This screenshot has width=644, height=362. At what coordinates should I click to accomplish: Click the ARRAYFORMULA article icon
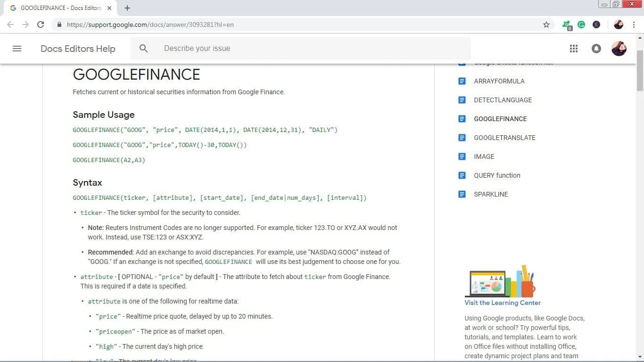[x=462, y=81]
